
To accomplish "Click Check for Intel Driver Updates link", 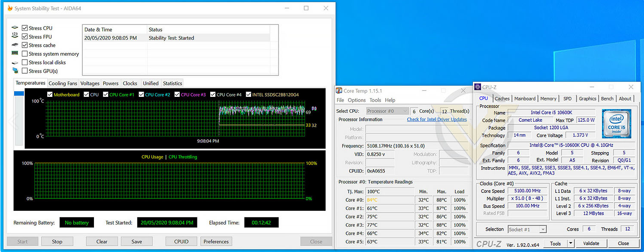I will (x=437, y=120).
